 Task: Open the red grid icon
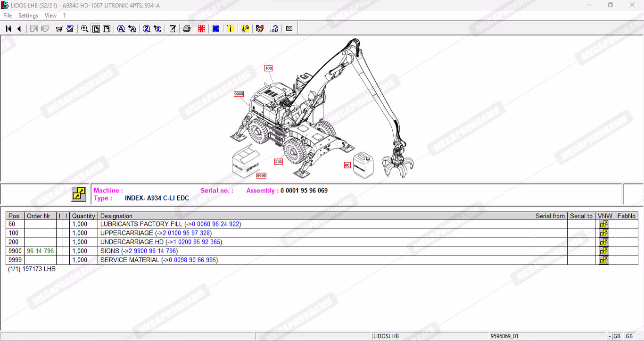[x=201, y=29]
